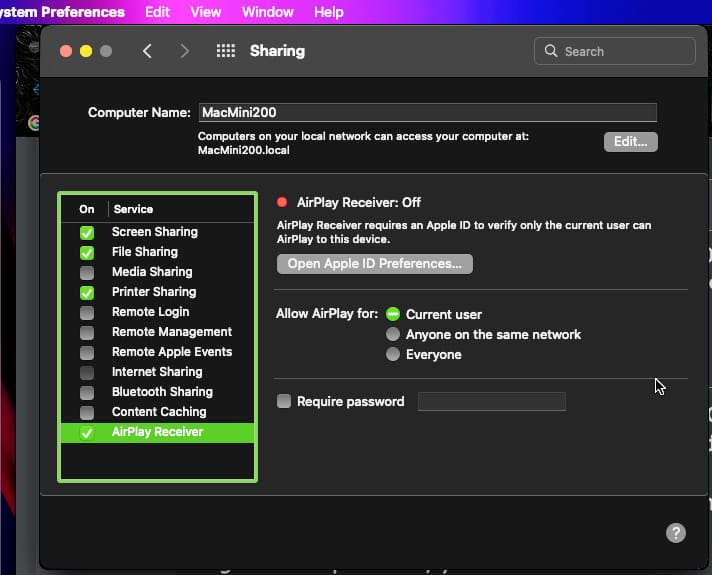Minimize the Sharing window with yellow button
The image size is (712, 575).
pyautogui.click(x=86, y=51)
